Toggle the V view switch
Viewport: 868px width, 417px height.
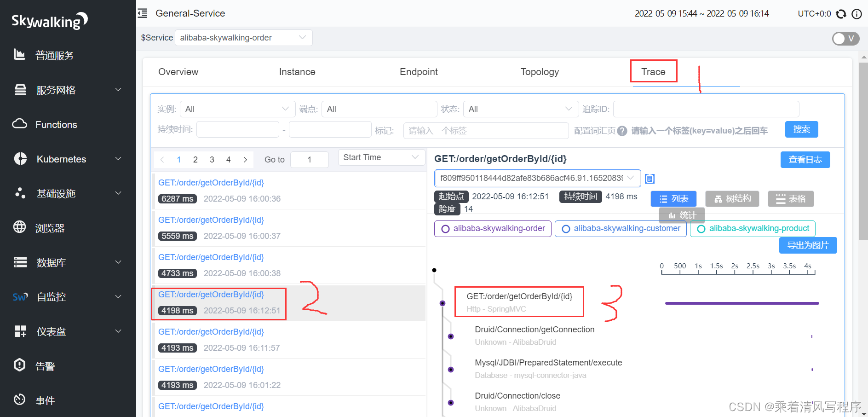[x=845, y=39]
